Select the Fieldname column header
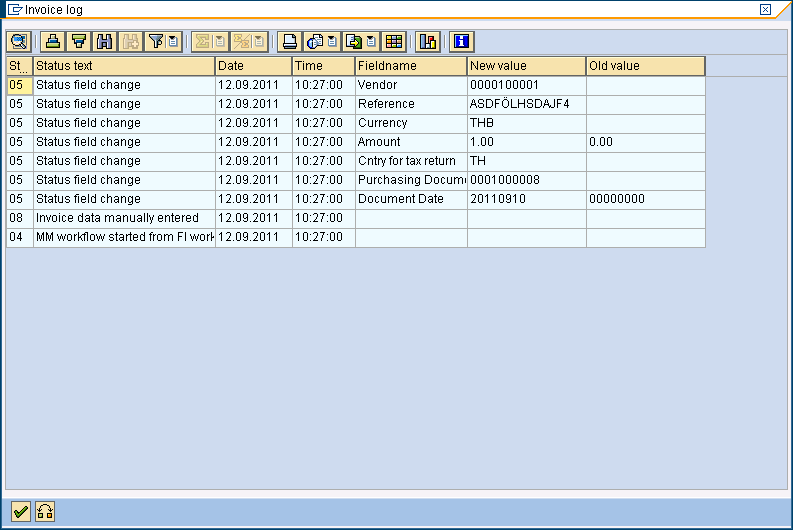This screenshot has width=793, height=530. (x=411, y=66)
